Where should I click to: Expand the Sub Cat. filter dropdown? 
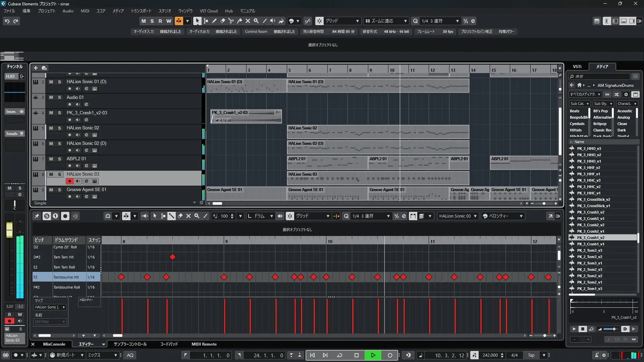[x=580, y=104]
